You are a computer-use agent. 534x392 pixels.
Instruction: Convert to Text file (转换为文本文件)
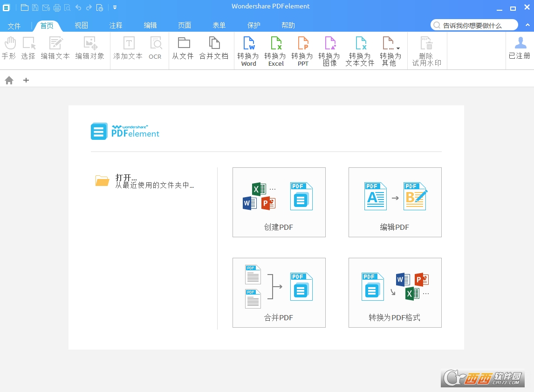coord(360,51)
